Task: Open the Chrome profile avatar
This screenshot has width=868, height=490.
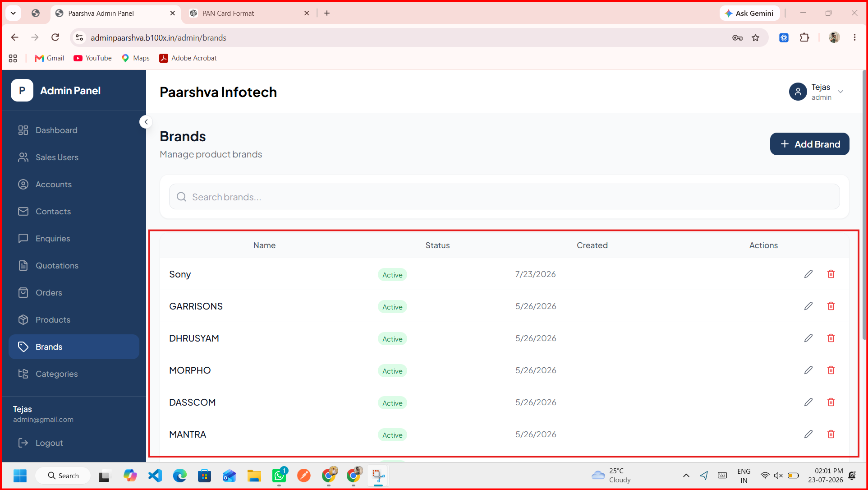Action: (x=834, y=38)
